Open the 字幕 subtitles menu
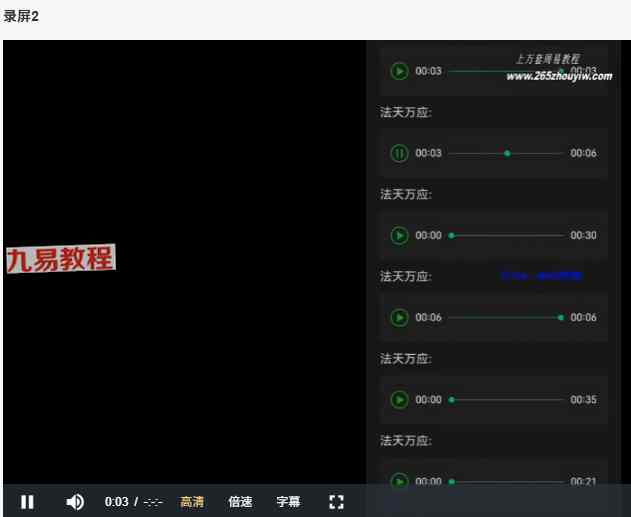This screenshot has width=631, height=517. point(288,502)
